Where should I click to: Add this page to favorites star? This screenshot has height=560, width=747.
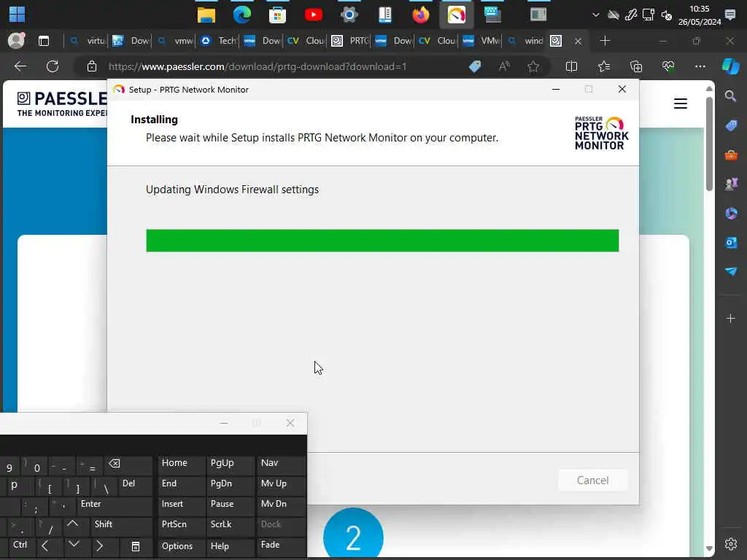point(533,66)
